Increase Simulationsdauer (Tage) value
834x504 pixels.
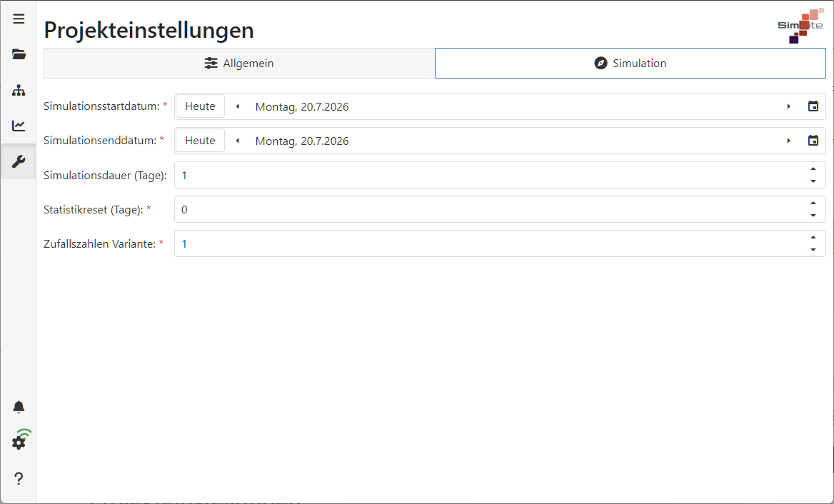tap(813, 169)
